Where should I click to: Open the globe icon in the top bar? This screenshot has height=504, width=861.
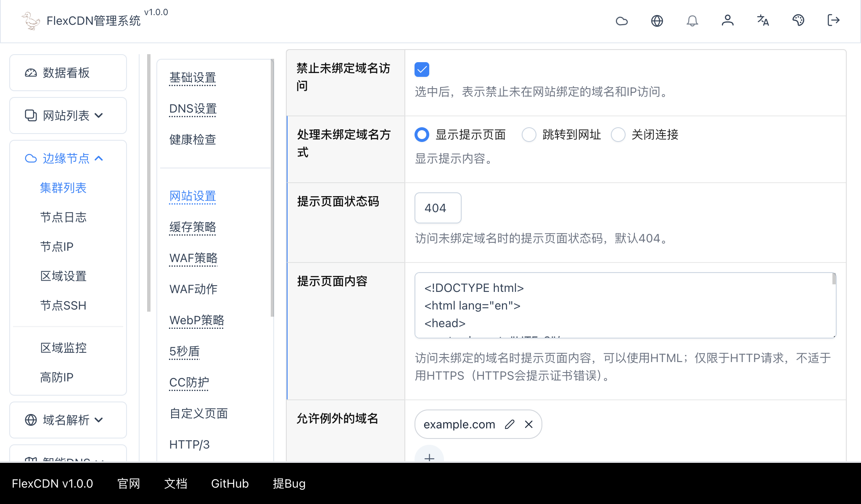coord(658,21)
